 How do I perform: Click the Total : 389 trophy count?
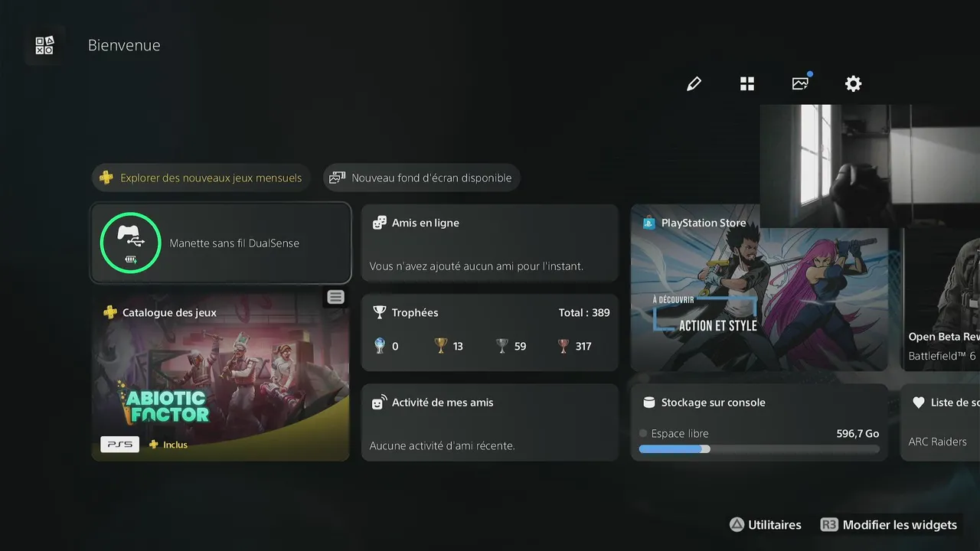click(x=584, y=312)
